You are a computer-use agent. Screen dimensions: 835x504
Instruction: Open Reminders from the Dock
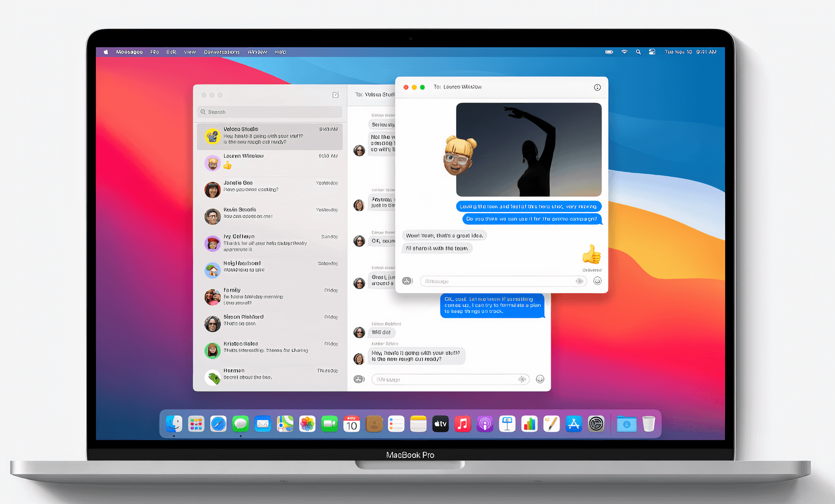[x=396, y=424]
